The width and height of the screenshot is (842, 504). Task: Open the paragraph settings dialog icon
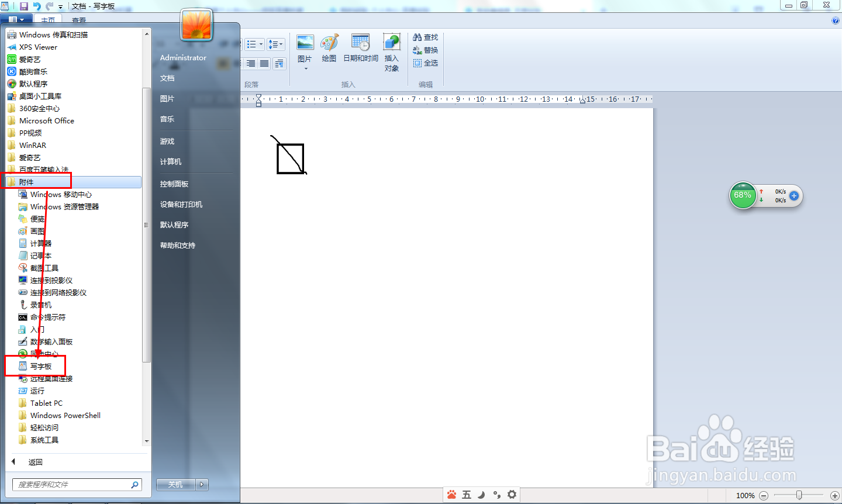[279, 63]
